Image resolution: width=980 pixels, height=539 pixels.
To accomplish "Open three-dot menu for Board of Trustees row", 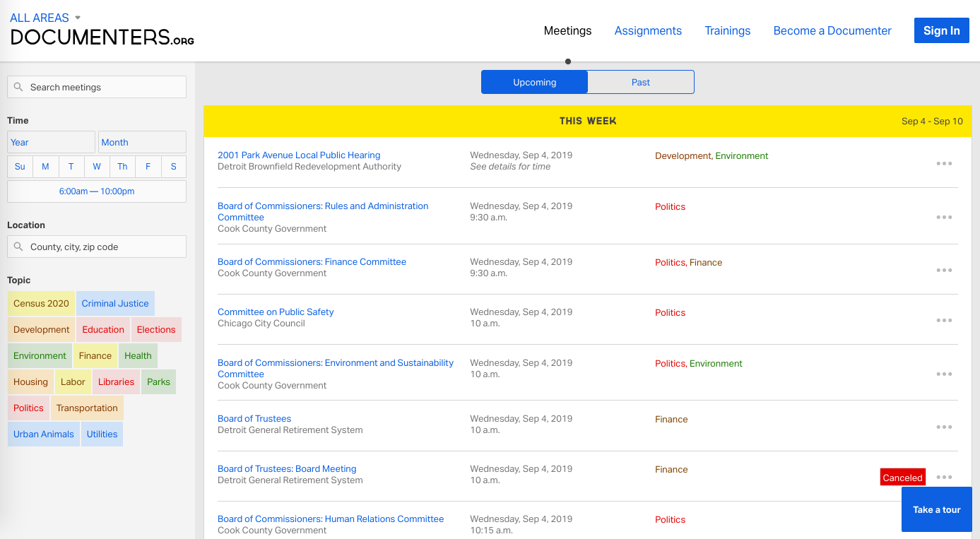I will (x=944, y=427).
